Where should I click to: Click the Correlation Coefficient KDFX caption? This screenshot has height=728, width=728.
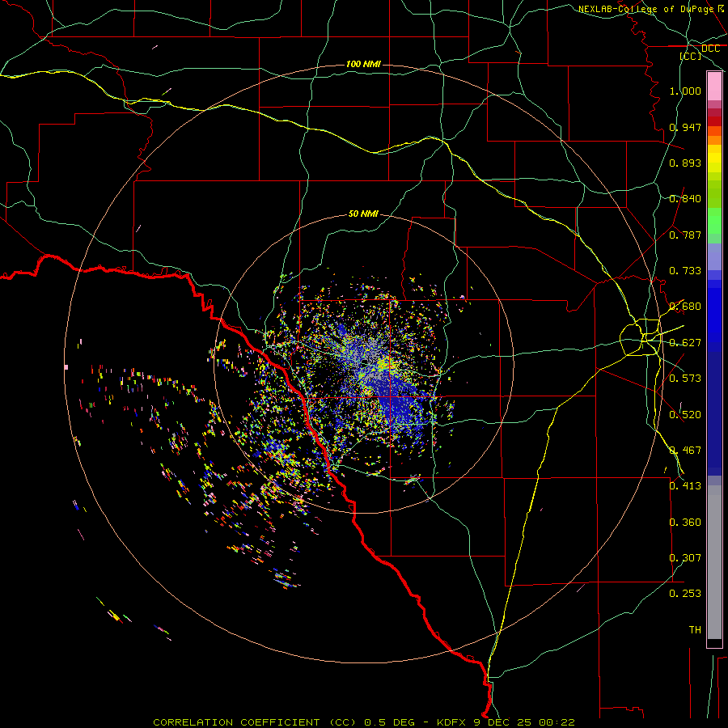[x=363, y=722]
